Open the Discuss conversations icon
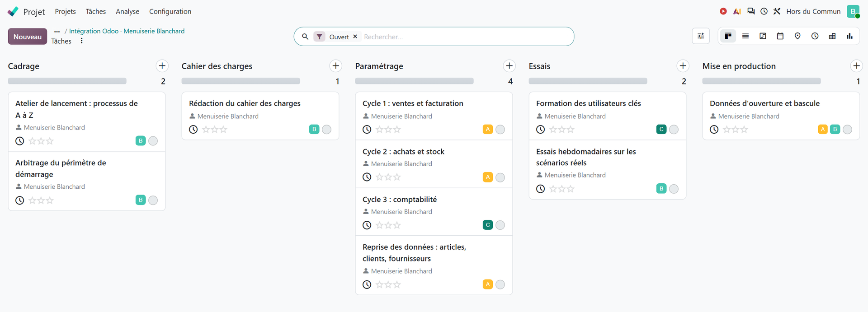The image size is (868, 312). point(751,11)
